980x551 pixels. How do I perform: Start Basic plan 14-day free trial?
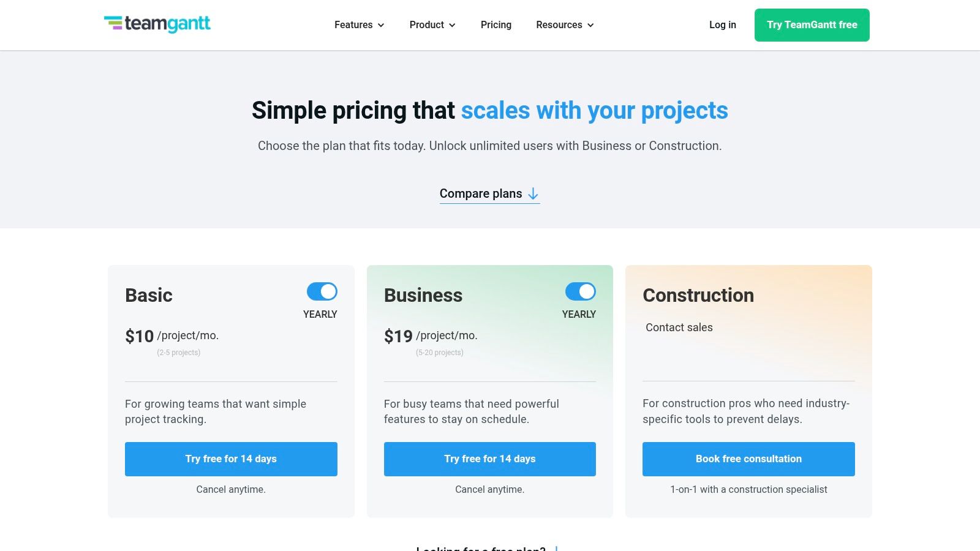(231, 459)
